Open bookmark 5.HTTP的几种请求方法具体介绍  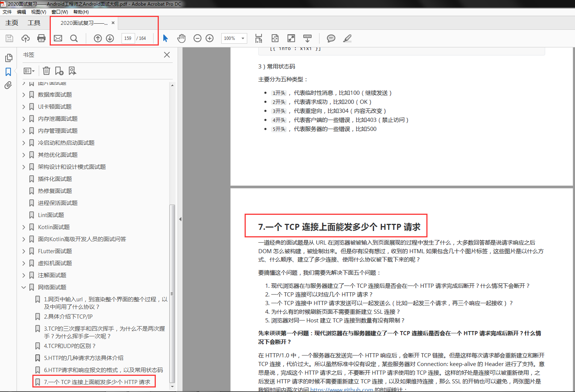(84, 358)
